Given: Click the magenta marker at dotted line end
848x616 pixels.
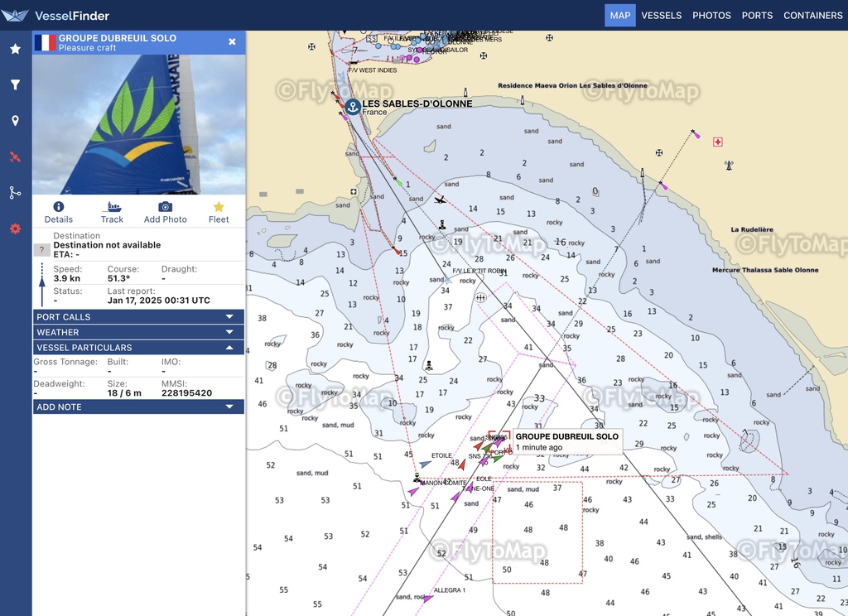Looking at the screenshot, I should pyautogui.click(x=696, y=134).
